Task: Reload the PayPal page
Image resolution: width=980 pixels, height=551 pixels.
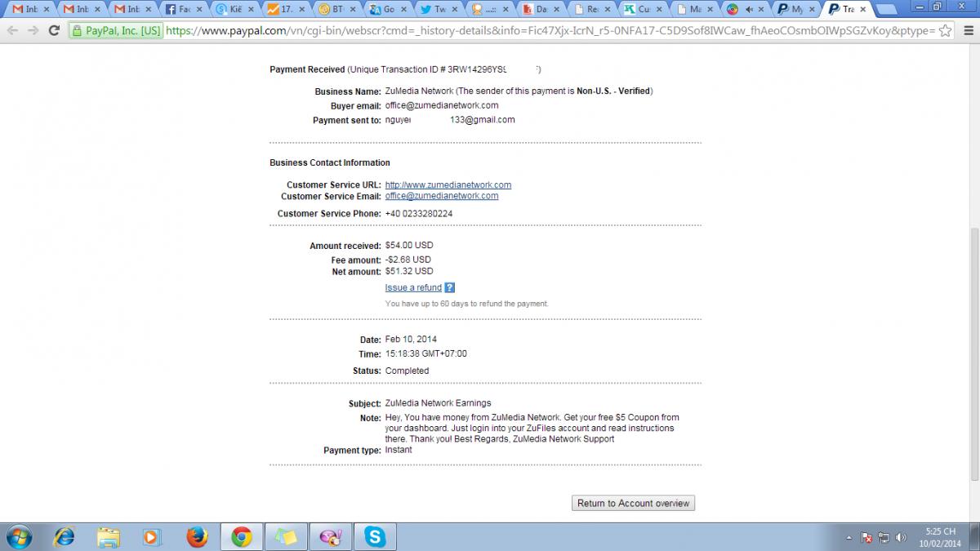Action: point(54,30)
